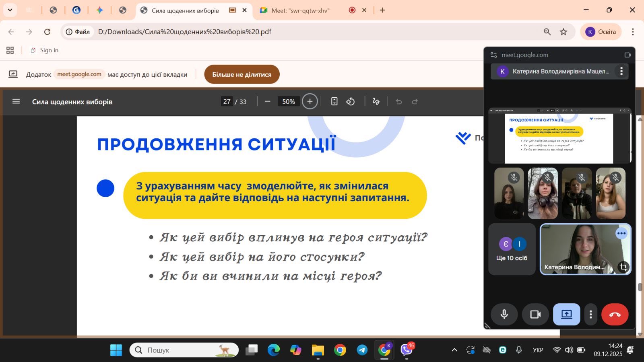Open more options in Meet controls bar

(591, 314)
